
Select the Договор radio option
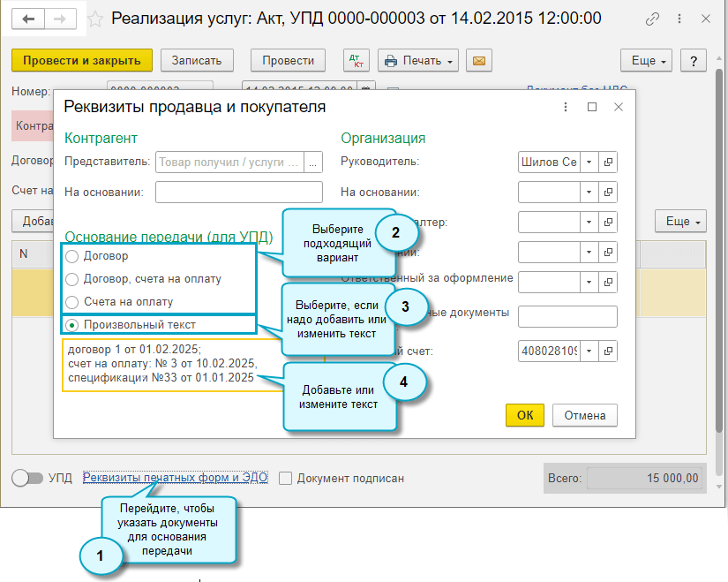pyautogui.click(x=72, y=256)
